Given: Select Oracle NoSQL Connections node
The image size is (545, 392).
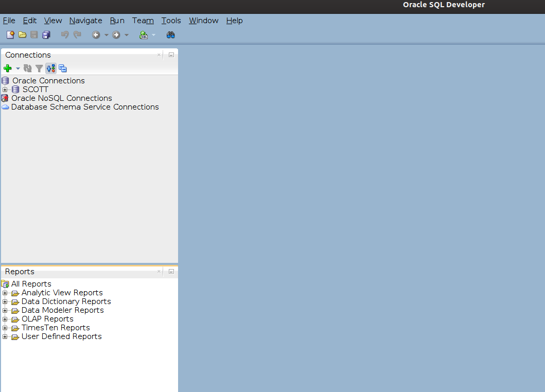Looking at the screenshot, I should pyautogui.click(x=62, y=98).
